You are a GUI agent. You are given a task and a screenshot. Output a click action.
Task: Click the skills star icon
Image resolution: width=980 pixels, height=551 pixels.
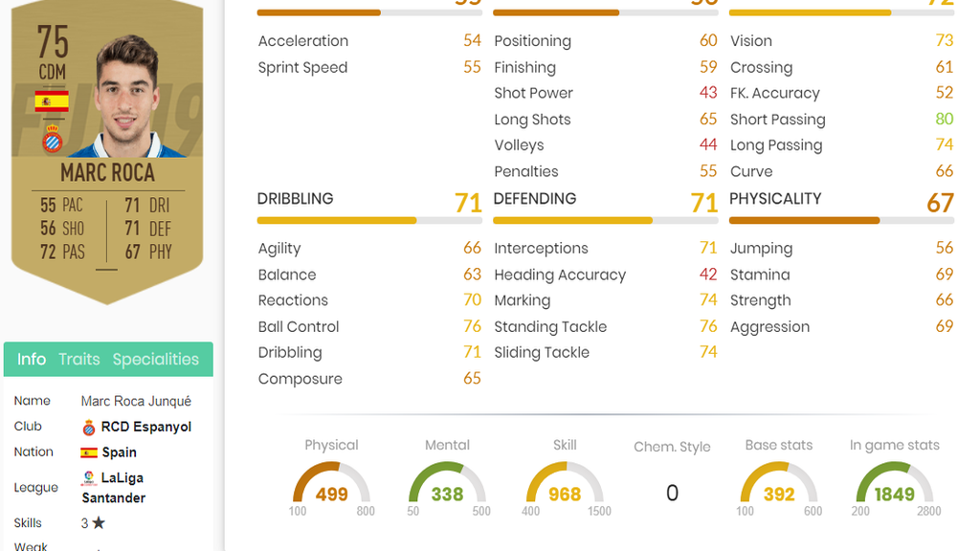click(99, 523)
